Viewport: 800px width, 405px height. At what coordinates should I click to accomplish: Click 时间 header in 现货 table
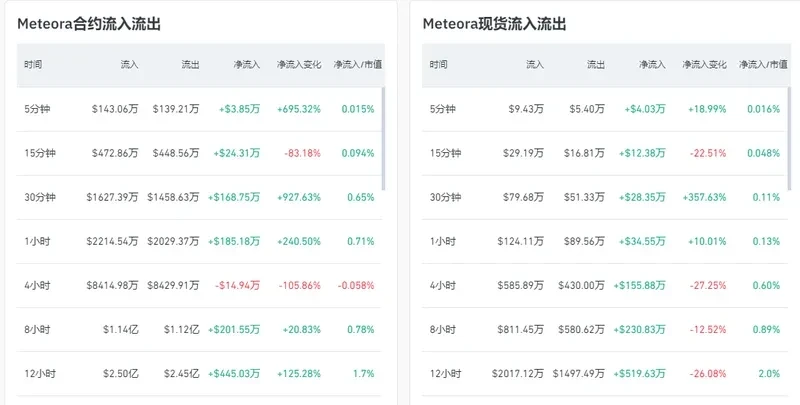tap(439, 65)
